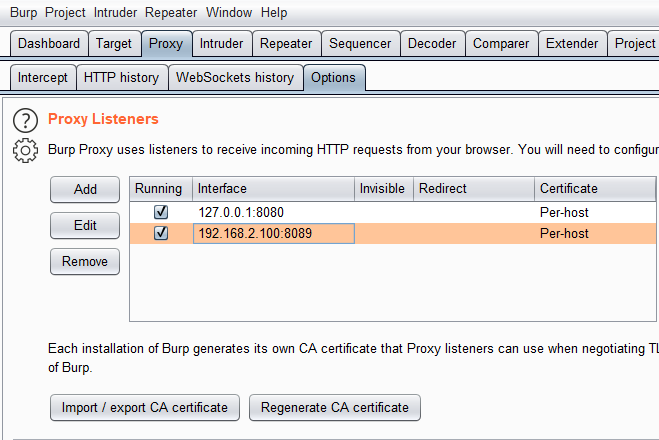Open Proxy Listeners settings gear icon
This screenshot has height=440, width=659.
25,150
